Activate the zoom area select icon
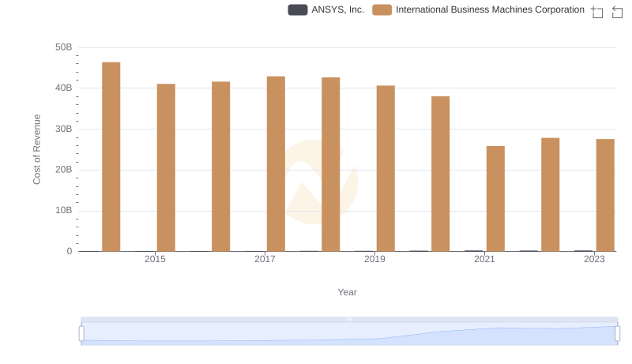 597,12
